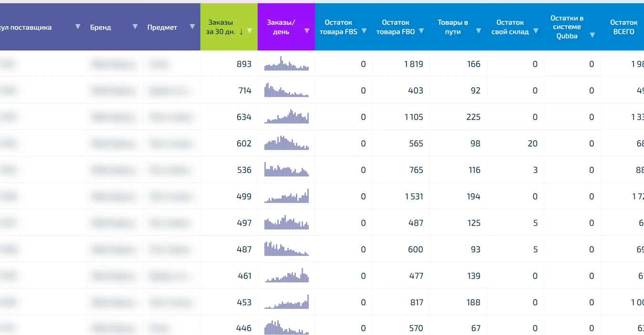
Task: Expand the Предмет column filter
Action: pyautogui.click(x=192, y=27)
